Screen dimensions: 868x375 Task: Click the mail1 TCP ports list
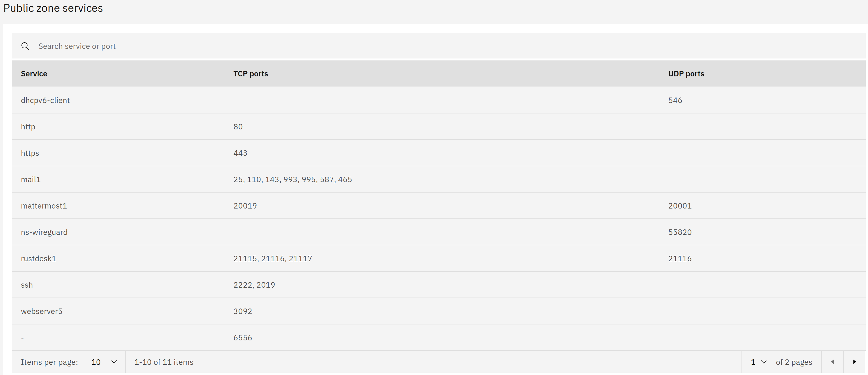coord(292,179)
